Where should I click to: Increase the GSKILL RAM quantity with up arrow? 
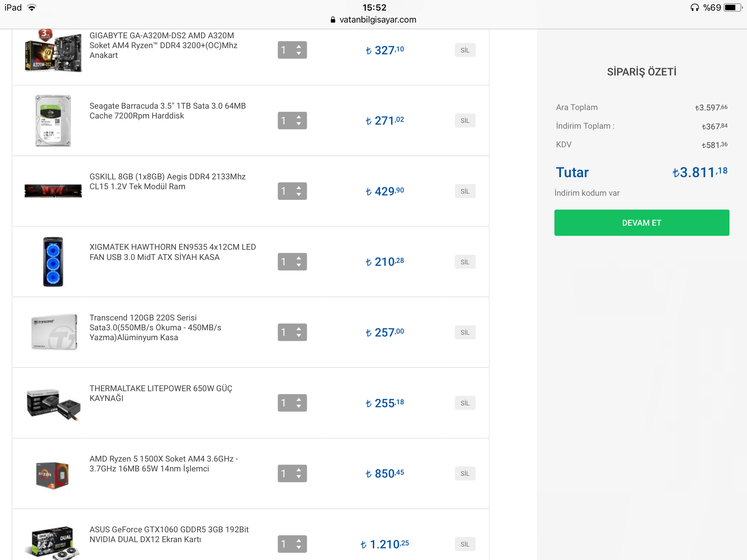[299, 187]
